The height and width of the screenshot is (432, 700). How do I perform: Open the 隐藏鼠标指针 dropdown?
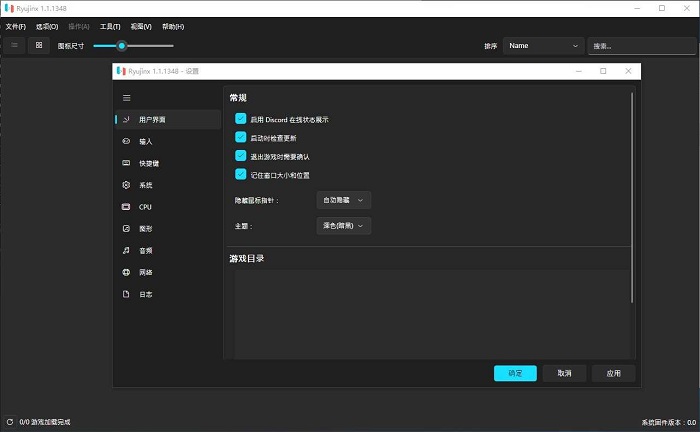pos(343,200)
